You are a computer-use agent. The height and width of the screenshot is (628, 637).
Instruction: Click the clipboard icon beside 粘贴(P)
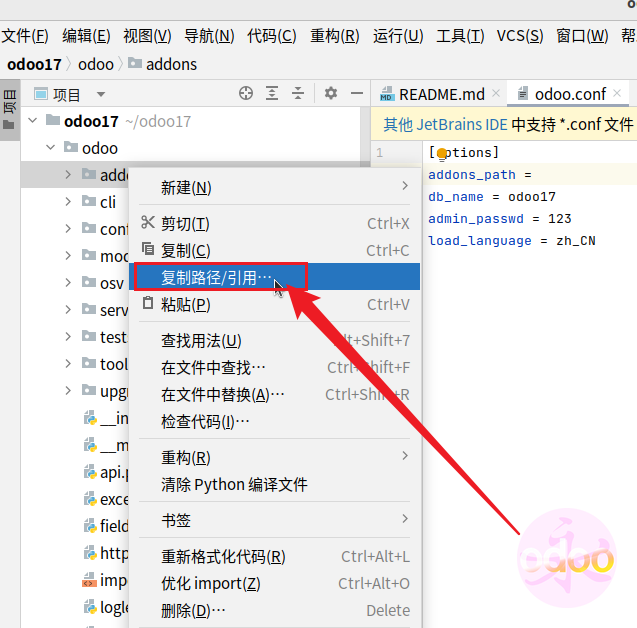click(148, 303)
